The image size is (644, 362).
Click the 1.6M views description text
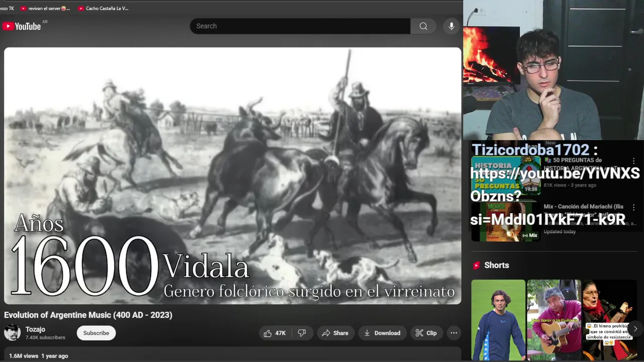(39, 356)
